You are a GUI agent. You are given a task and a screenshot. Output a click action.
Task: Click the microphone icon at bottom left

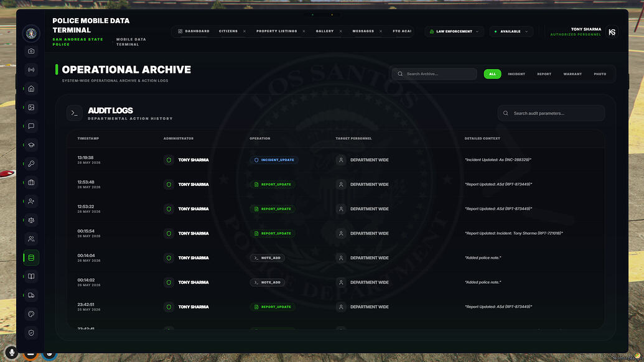(11, 353)
